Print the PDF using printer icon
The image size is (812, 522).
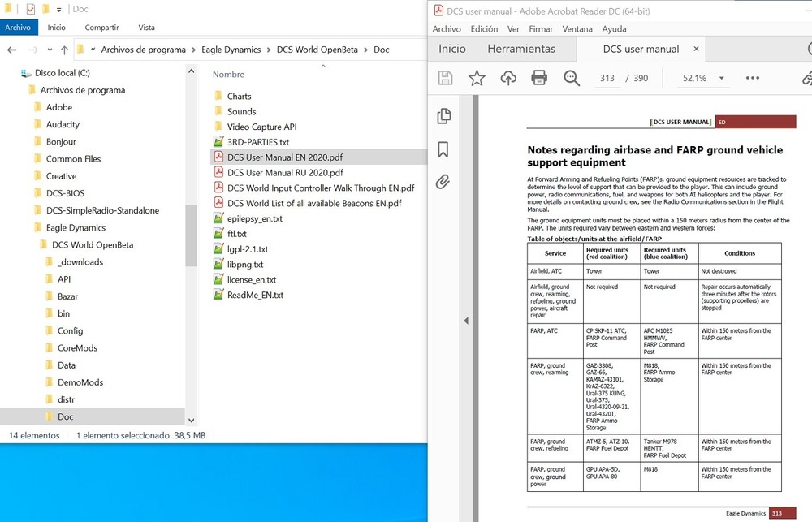point(539,78)
